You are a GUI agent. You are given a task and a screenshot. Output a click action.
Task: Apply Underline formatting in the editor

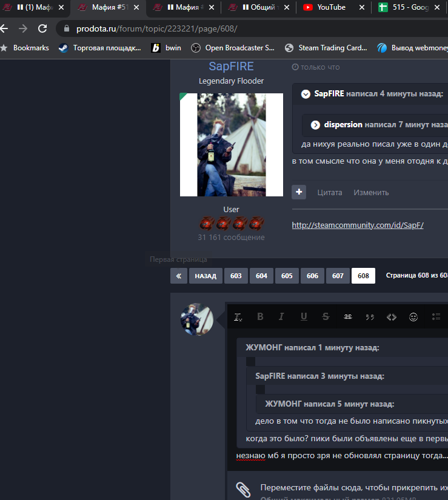coord(304,316)
